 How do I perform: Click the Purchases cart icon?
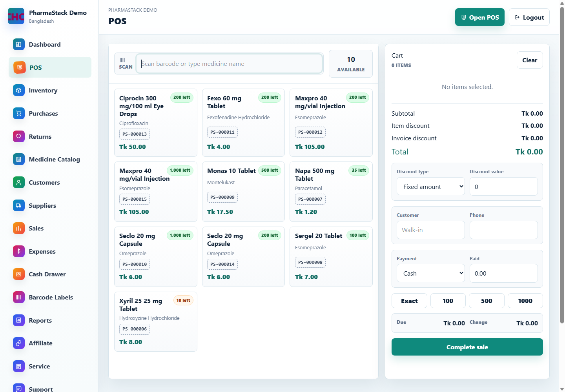18,113
